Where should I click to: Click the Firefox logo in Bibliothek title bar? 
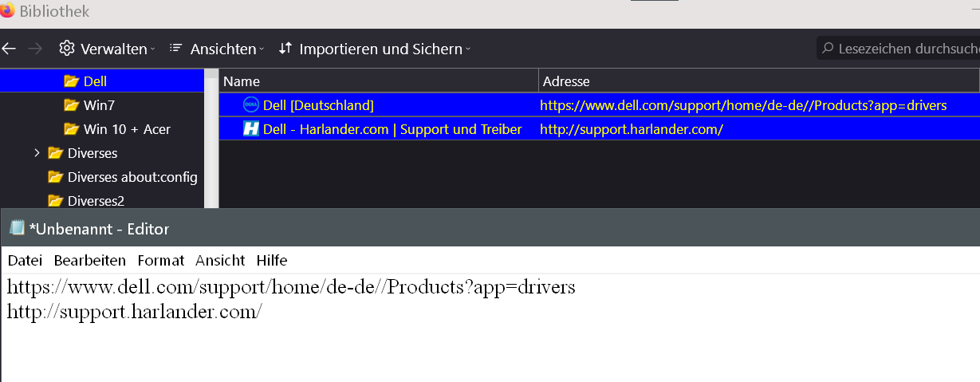pos(8,11)
